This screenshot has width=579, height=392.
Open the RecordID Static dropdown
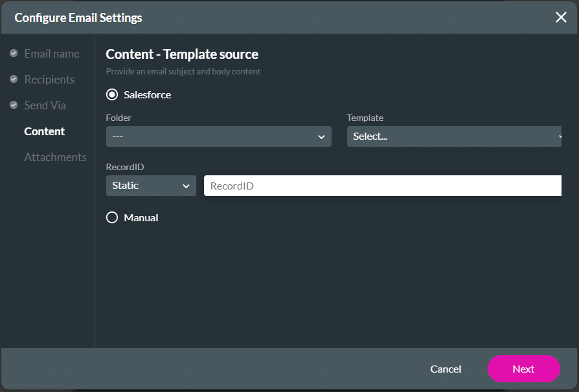[x=151, y=186]
